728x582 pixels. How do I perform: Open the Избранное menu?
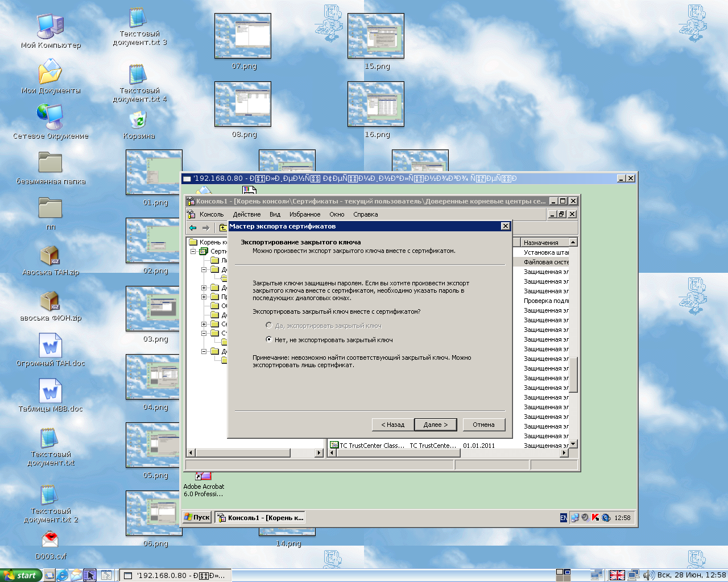click(x=304, y=214)
